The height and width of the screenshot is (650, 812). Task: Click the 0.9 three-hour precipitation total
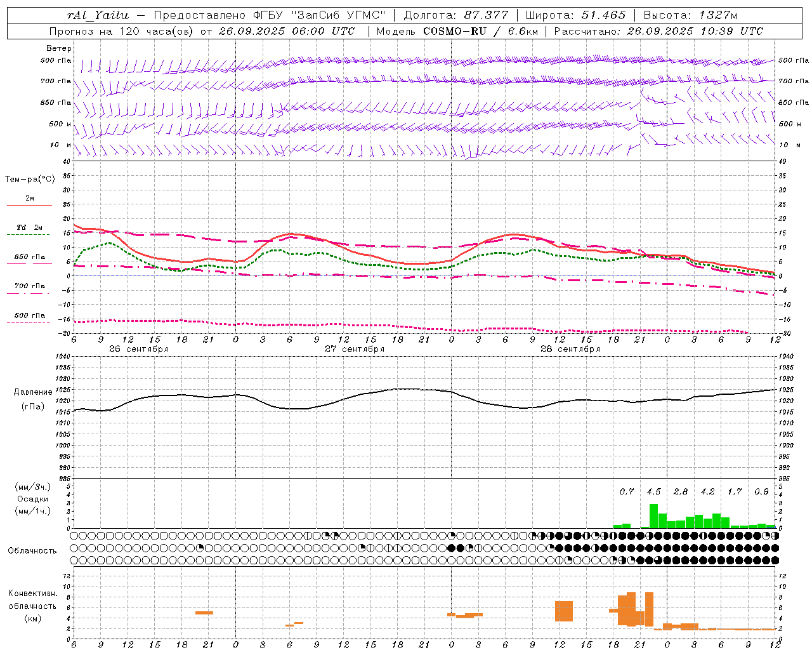tap(761, 492)
